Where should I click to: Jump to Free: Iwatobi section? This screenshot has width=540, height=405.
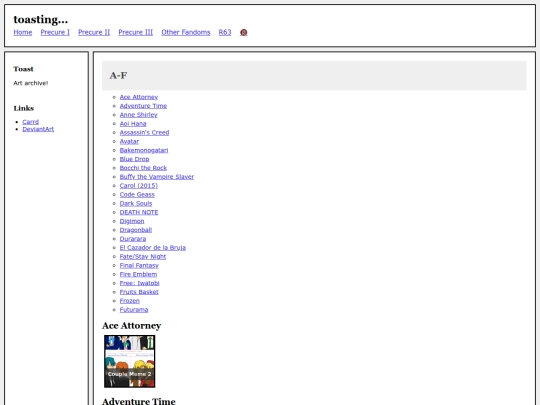coord(139,283)
